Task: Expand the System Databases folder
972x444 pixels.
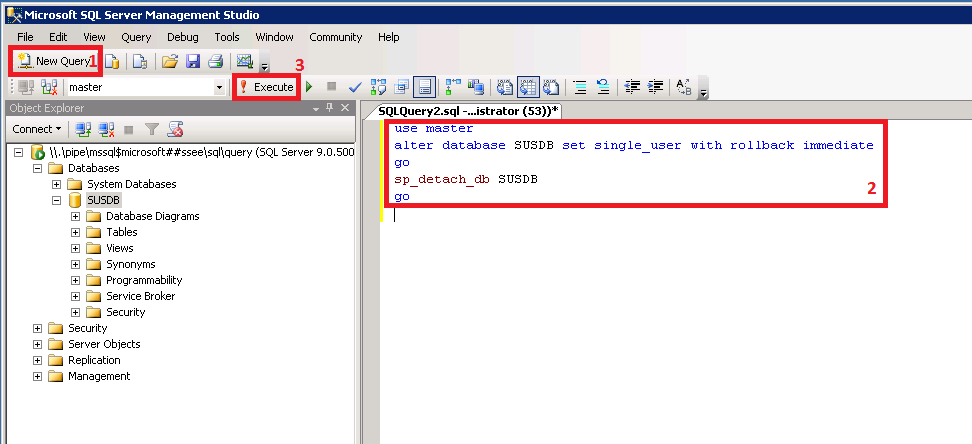Action: tap(56, 184)
